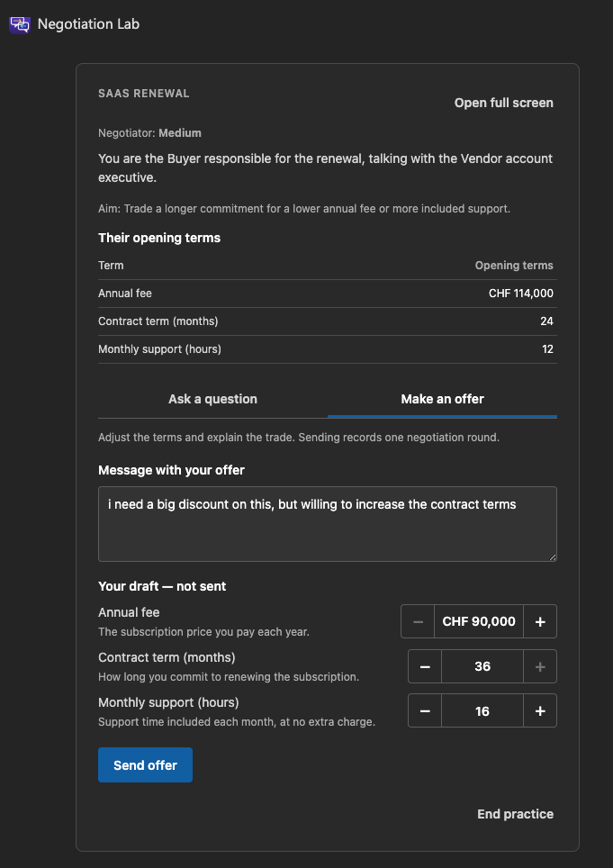Click the Contract term (months) table row label
The height and width of the screenshot is (868, 613).
click(x=158, y=321)
